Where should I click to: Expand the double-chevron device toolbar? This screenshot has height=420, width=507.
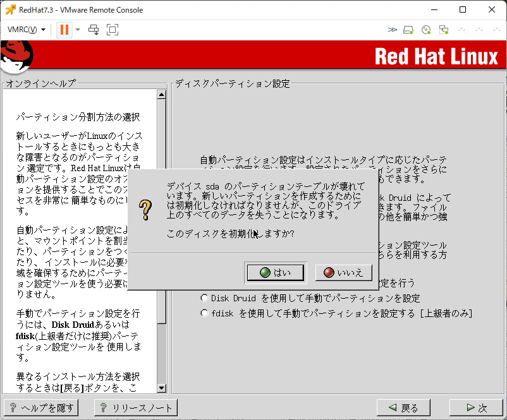392,30
